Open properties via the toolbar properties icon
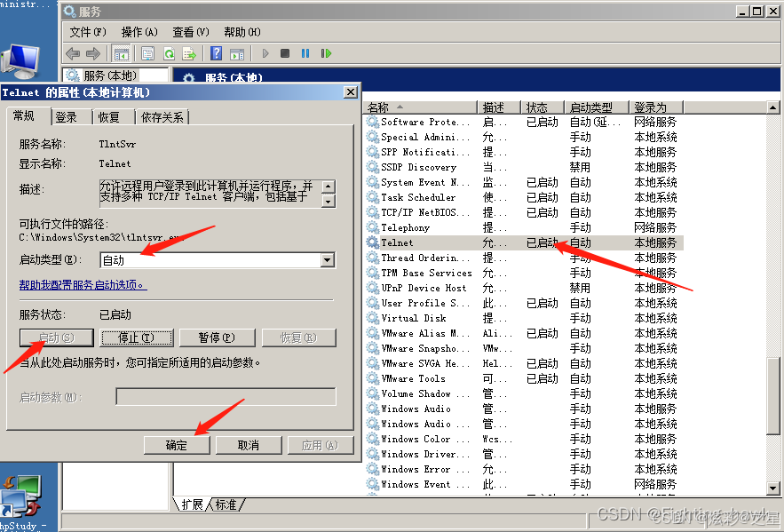The width and height of the screenshot is (784, 532). coord(148,53)
